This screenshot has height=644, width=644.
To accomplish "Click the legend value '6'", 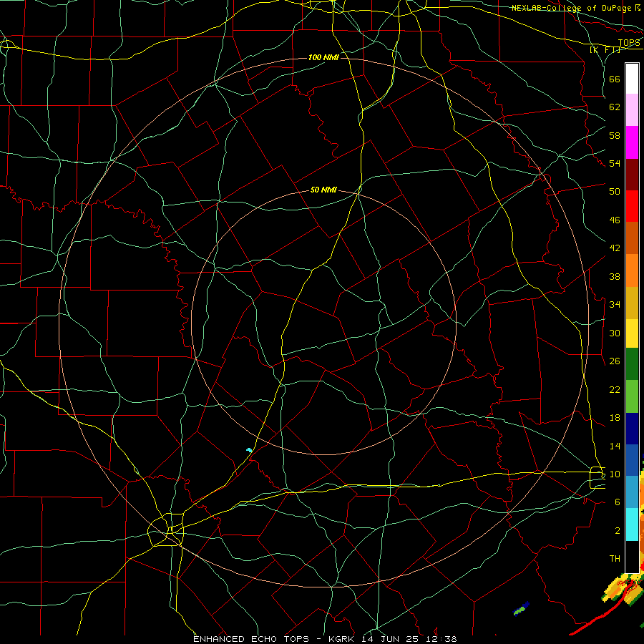I will click(x=618, y=502).
